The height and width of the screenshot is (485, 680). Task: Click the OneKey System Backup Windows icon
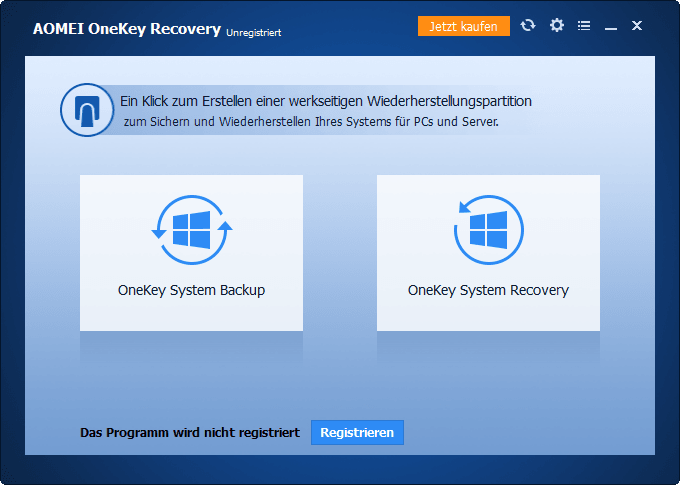tap(192, 230)
